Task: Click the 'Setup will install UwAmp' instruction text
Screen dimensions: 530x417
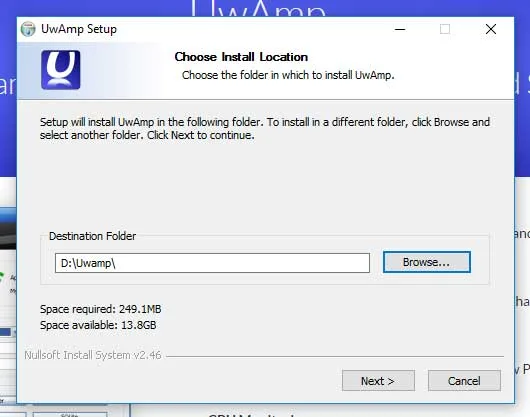Action: pyautogui.click(x=265, y=128)
